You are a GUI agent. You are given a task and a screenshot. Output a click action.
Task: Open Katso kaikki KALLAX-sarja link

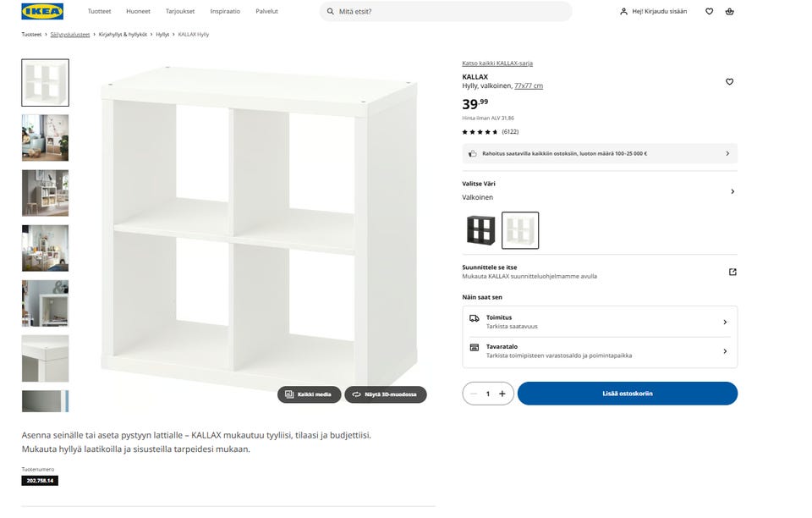[497, 63]
